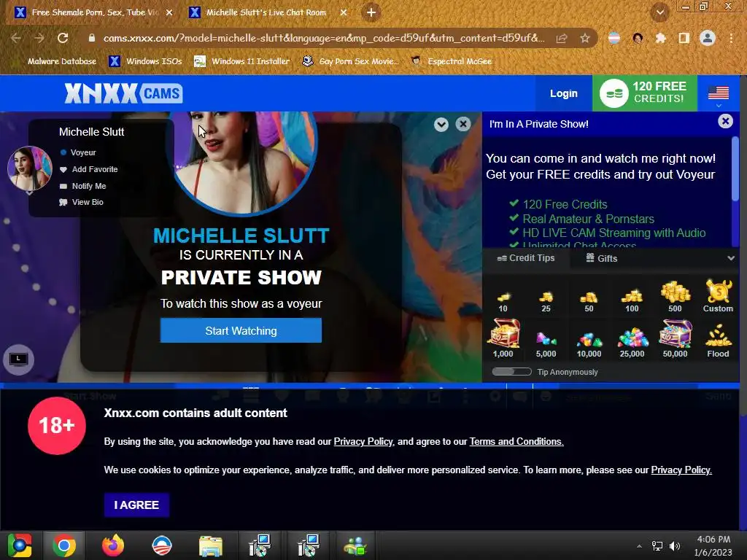Open the Espectral McGee bookmark

tap(451, 61)
